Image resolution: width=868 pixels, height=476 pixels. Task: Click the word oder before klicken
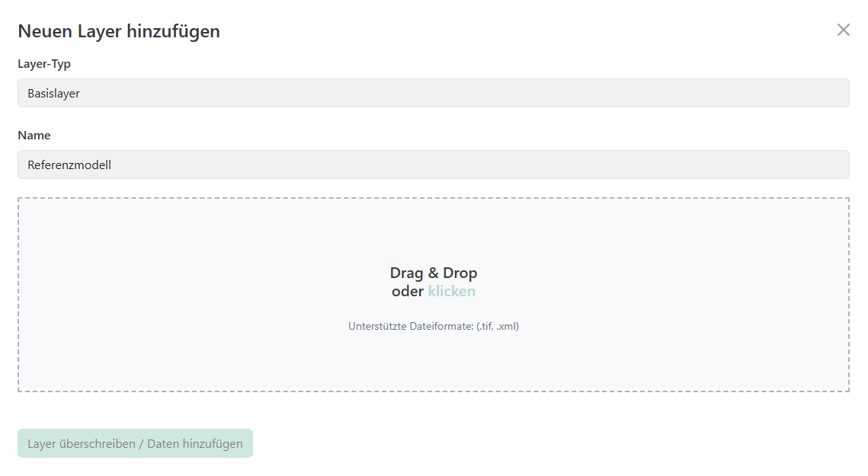click(408, 292)
